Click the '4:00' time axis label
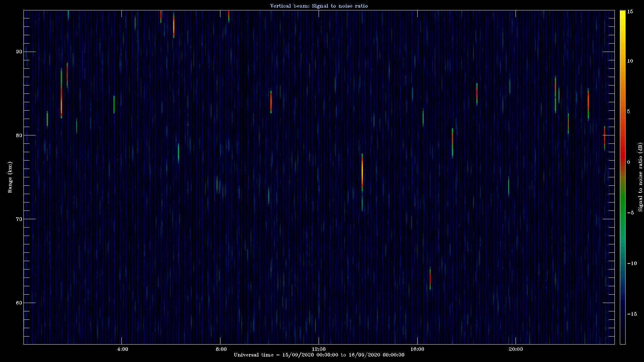 click(x=122, y=349)
